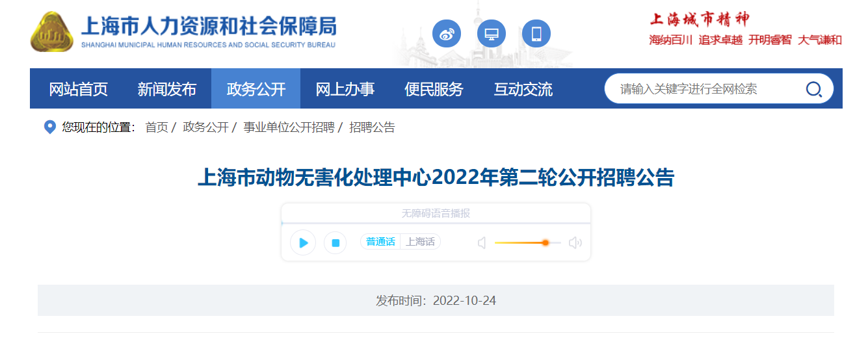The width and height of the screenshot is (868, 338).
Task: Go to 政务公开 breadcrumb link
Action: pos(206,127)
